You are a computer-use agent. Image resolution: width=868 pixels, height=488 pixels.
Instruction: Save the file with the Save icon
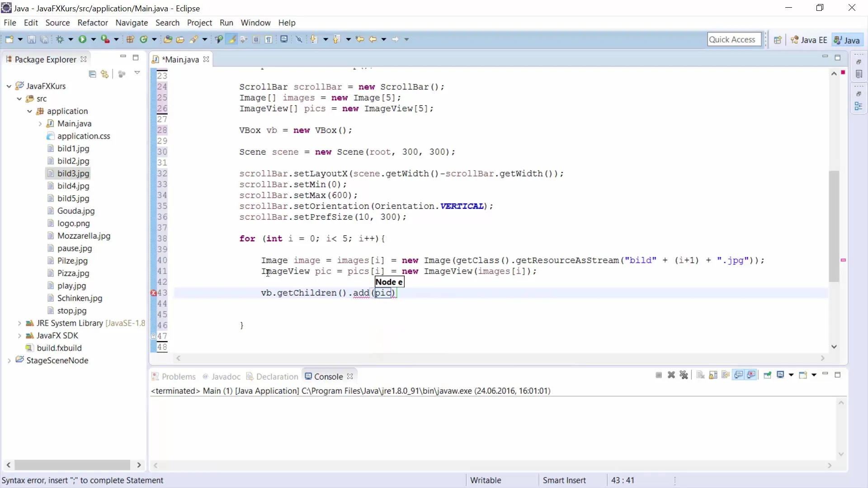[32, 40]
